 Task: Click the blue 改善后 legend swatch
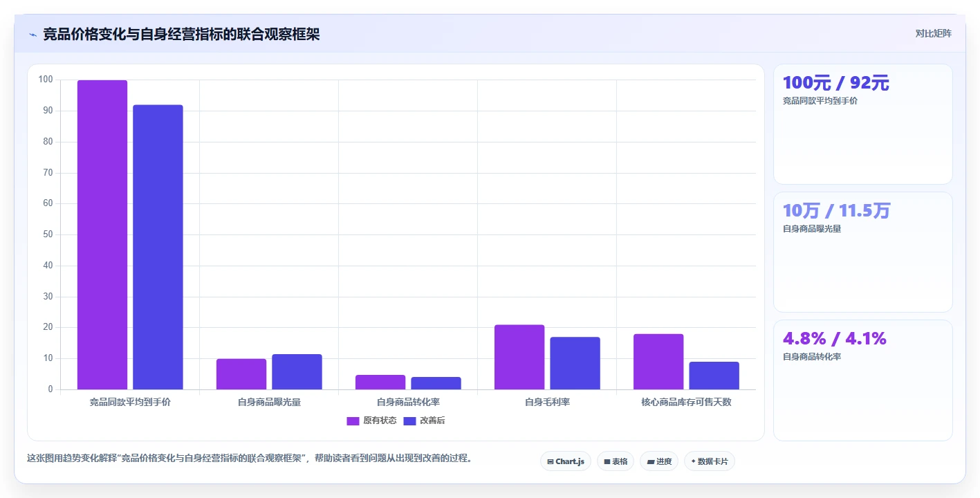coord(409,421)
